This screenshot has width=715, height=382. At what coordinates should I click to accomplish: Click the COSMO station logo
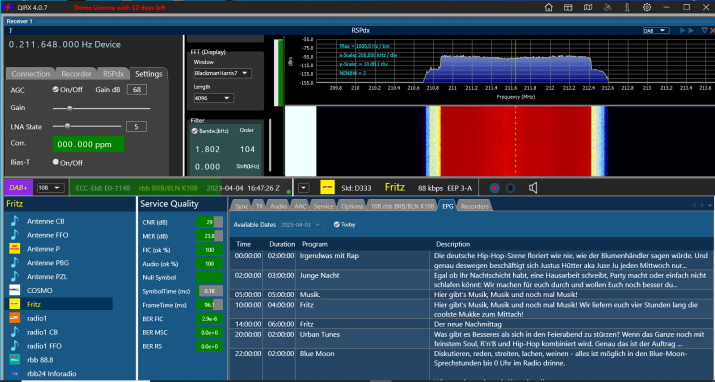click(x=15, y=290)
